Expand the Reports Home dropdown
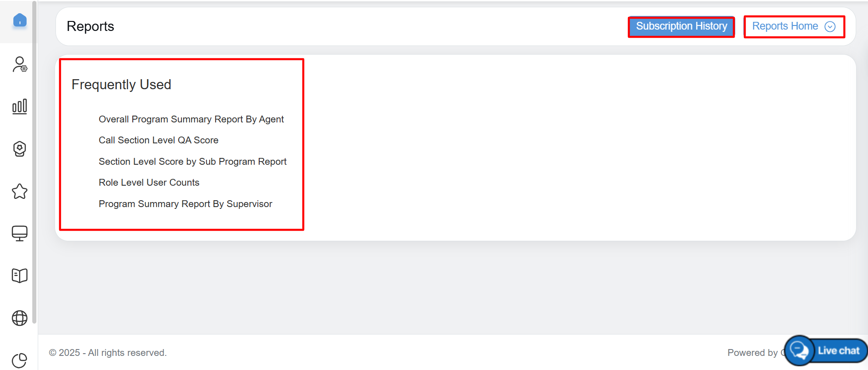The width and height of the screenshot is (868, 370). 794,26
